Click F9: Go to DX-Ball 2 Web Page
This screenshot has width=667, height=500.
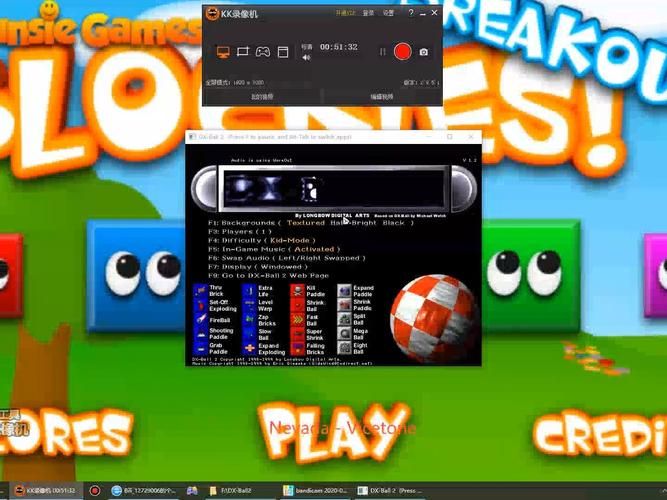click(x=268, y=276)
